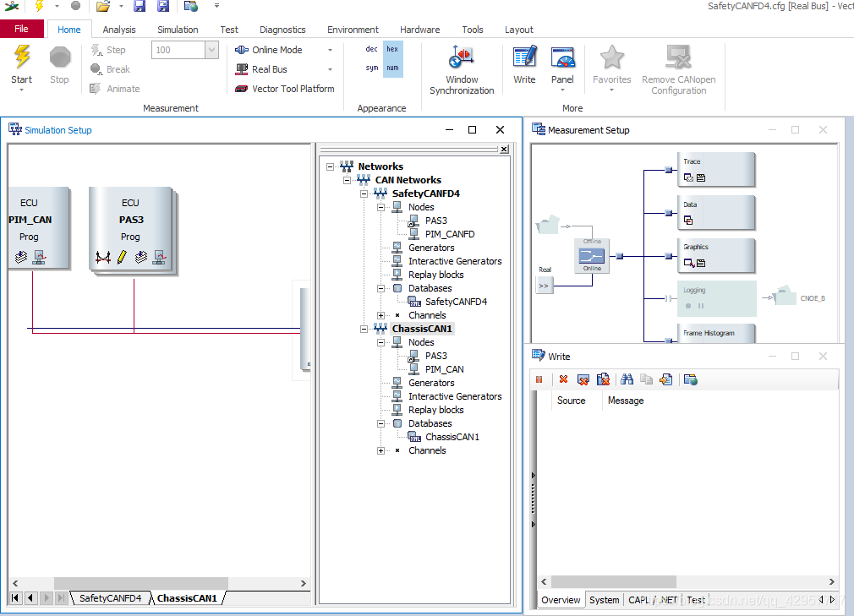Screen dimensions: 854x616
Task: Expand Channels under ChassisCAN1
Action: coord(380,450)
